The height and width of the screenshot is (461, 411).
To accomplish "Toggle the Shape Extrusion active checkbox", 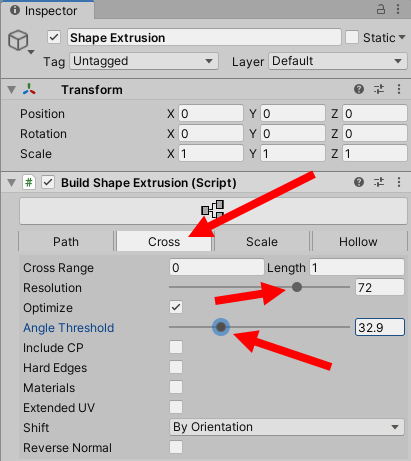I will [54, 37].
